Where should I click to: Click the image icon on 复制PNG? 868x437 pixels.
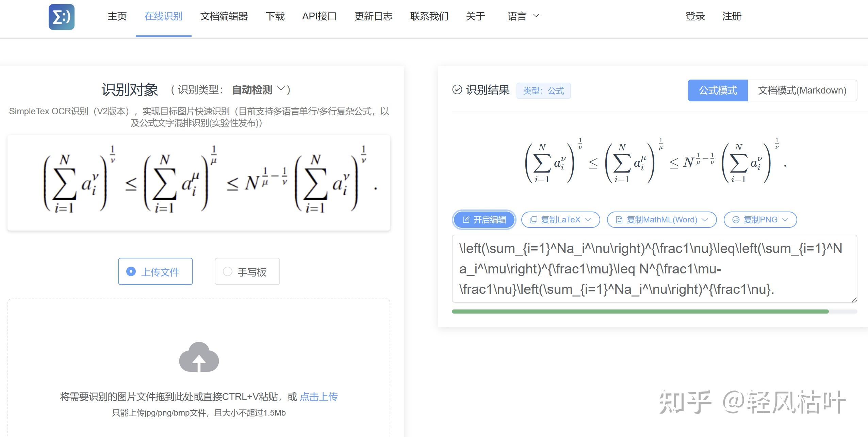point(736,219)
